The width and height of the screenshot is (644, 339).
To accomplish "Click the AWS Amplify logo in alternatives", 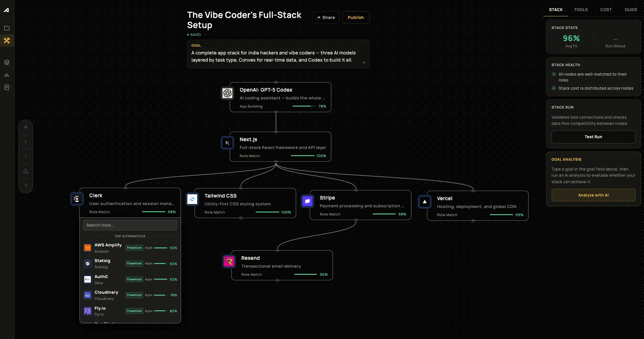I will pyautogui.click(x=88, y=248).
